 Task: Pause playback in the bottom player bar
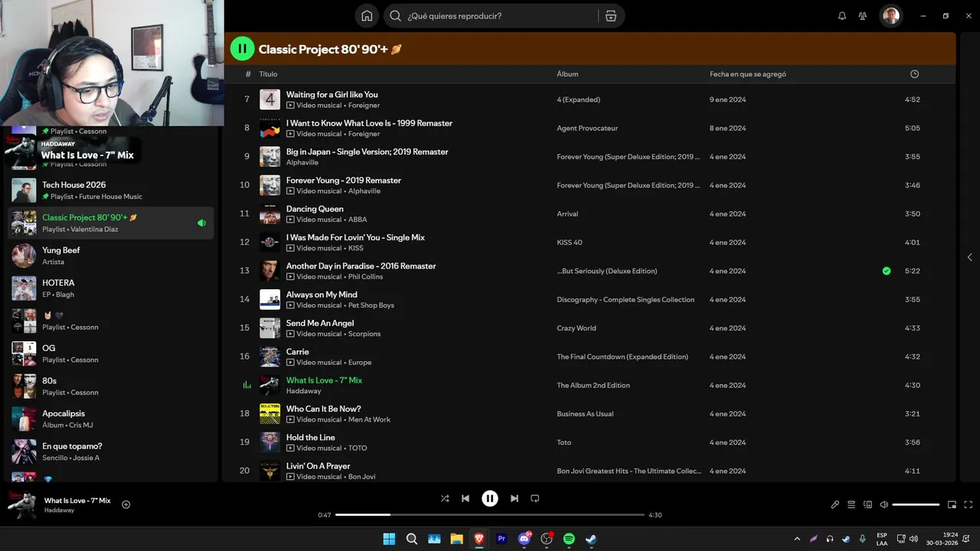(x=490, y=498)
